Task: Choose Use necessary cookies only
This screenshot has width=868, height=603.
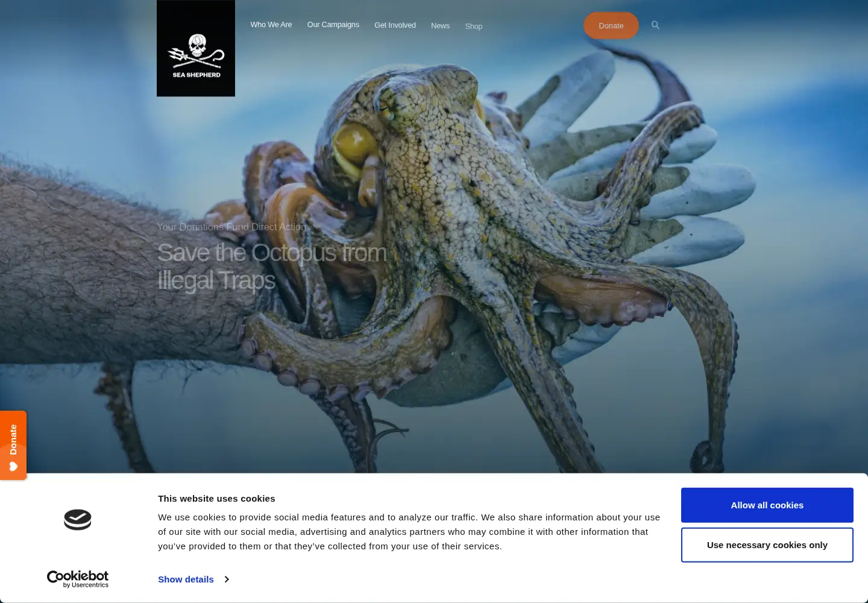Action: (767, 545)
